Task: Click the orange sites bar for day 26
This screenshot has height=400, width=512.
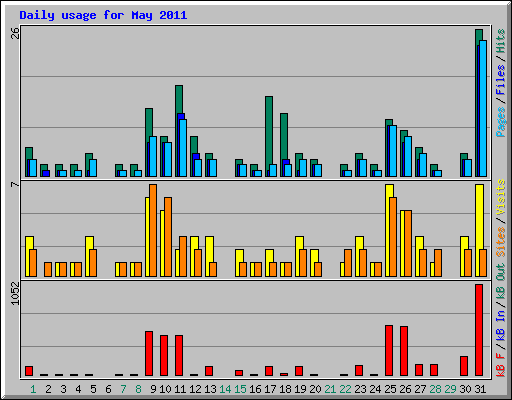Action: pyautogui.click(x=408, y=243)
